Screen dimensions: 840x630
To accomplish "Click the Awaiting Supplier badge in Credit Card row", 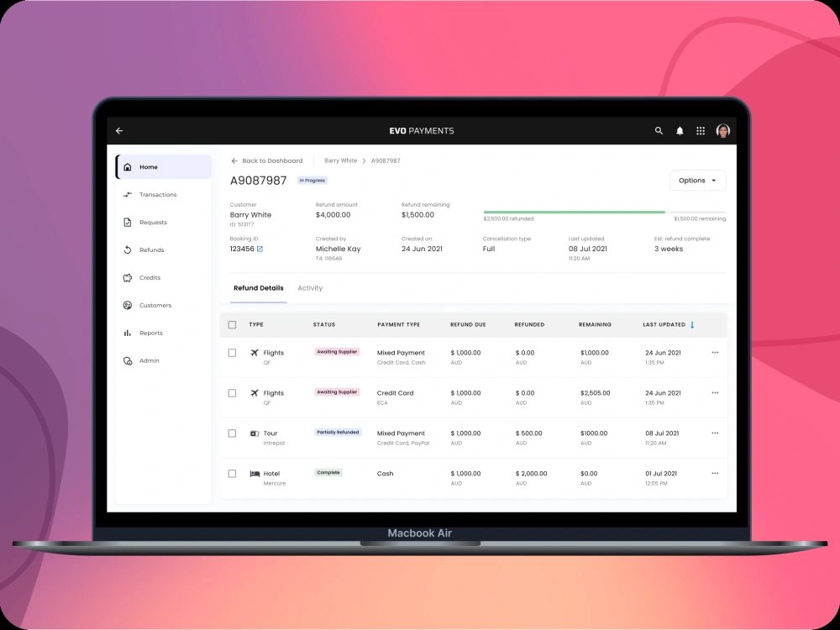I will [x=337, y=392].
